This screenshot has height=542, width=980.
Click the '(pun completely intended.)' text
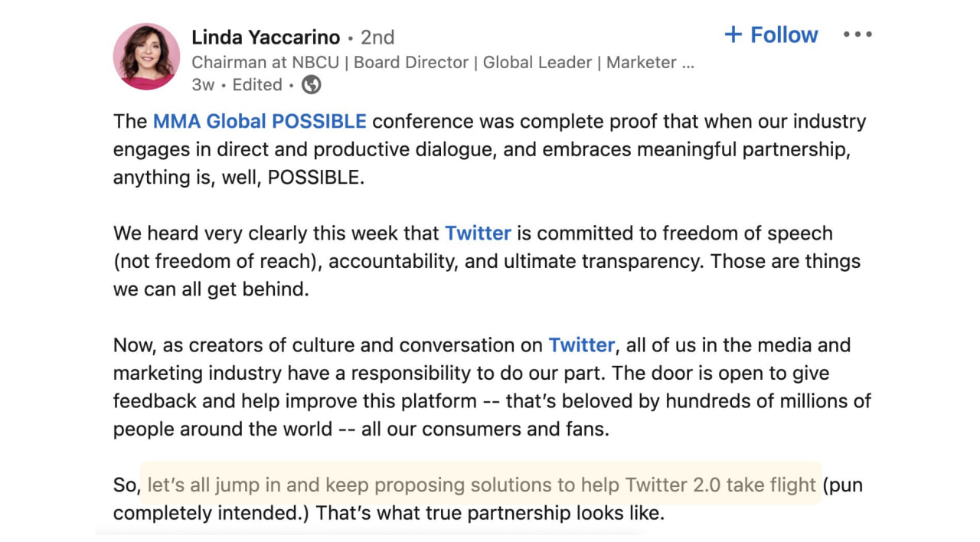[x=843, y=485]
